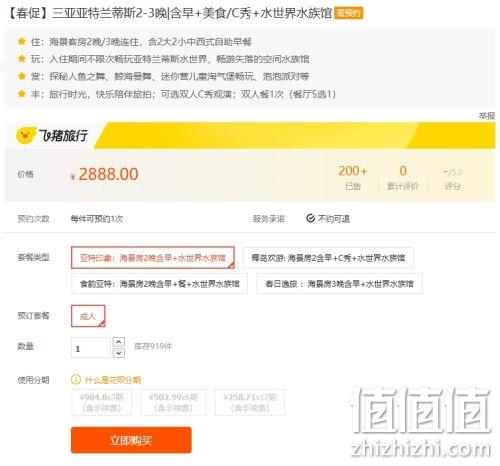
Task: Click the info icon beside 什么是花呗分期
Action: pyautogui.click(x=76, y=379)
